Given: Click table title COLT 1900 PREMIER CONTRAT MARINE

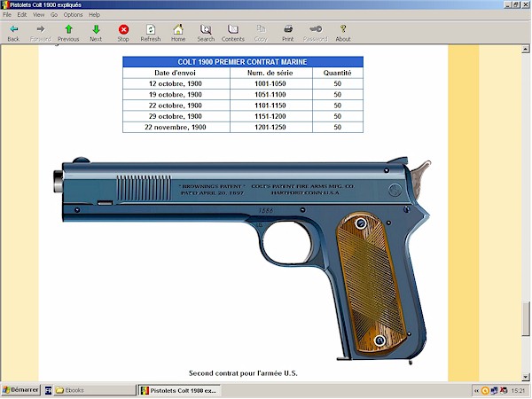Looking at the screenshot, I should [242, 62].
